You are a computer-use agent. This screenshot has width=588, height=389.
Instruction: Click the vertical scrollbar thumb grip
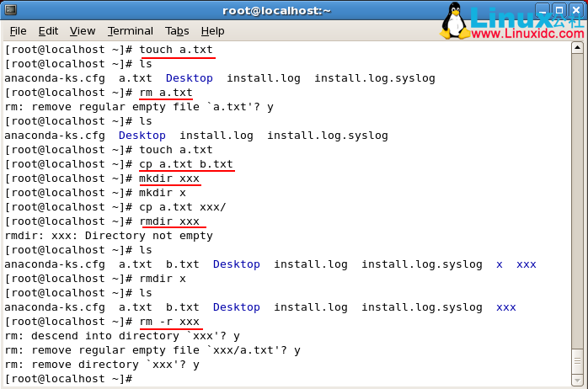[x=577, y=361]
